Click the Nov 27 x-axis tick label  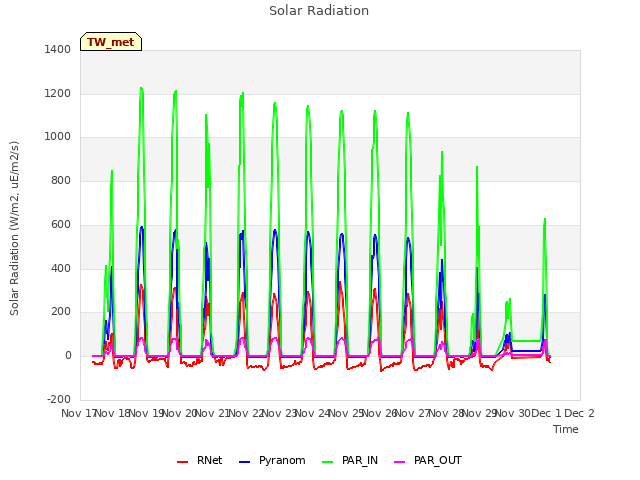coord(413,413)
